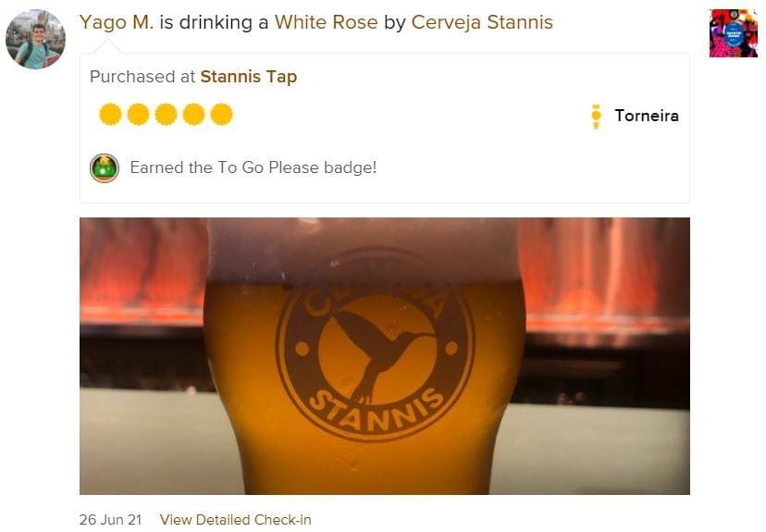Viewport: 766px width, 532px height.
Task: Click the tap handle serving icon
Action: coord(596,117)
